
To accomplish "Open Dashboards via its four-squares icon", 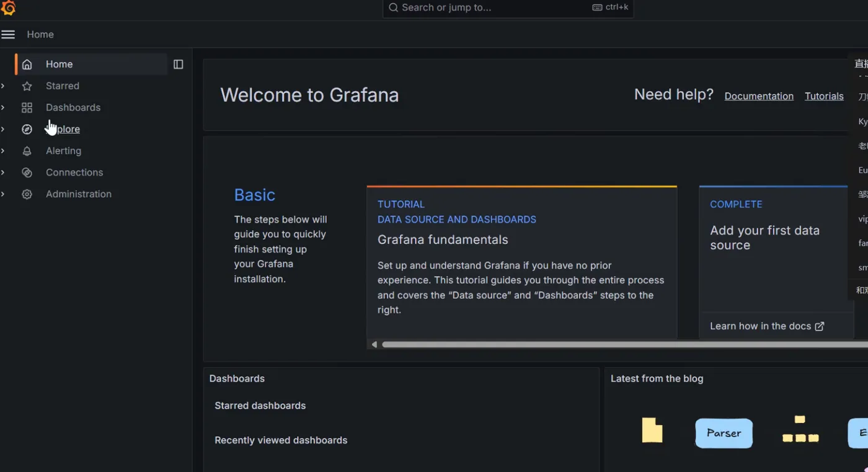I will (x=27, y=108).
